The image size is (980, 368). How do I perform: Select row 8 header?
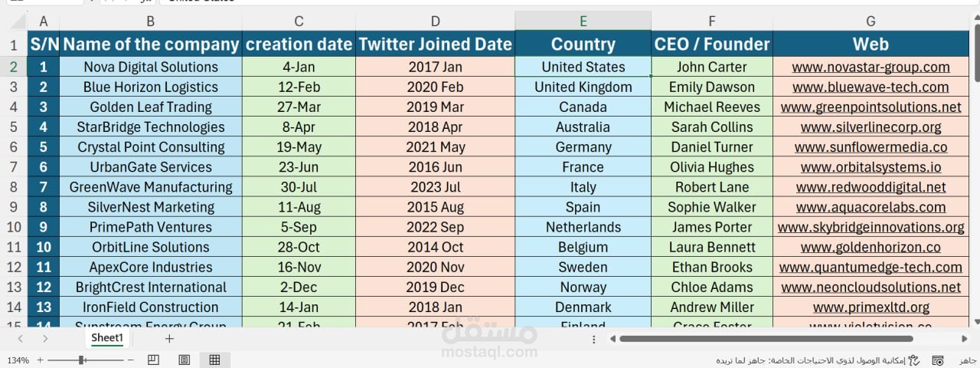coord(13,187)
